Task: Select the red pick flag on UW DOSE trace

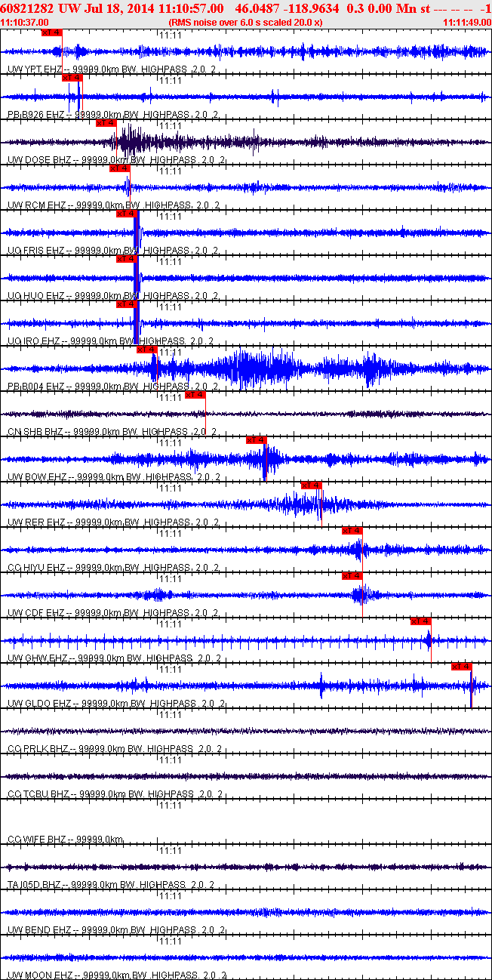Action: 106,123
